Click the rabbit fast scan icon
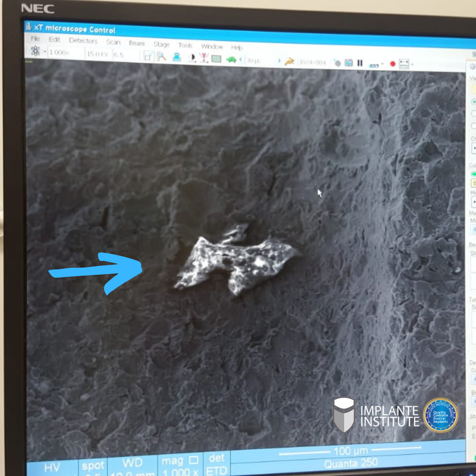The image size is (476, 476). pyautogui.click(x=289, y=61)
